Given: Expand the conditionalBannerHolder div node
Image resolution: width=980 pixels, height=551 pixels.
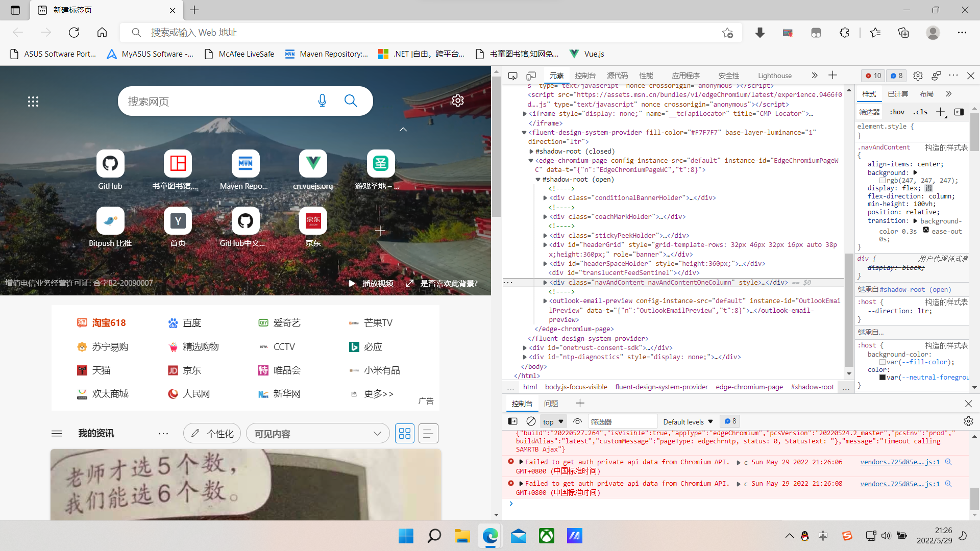Looking at the screenshot, I should click(545, 198).
